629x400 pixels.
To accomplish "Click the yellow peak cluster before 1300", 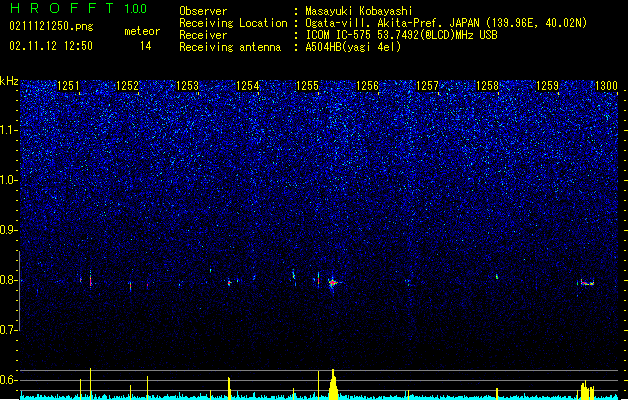I will coord(587,390).
